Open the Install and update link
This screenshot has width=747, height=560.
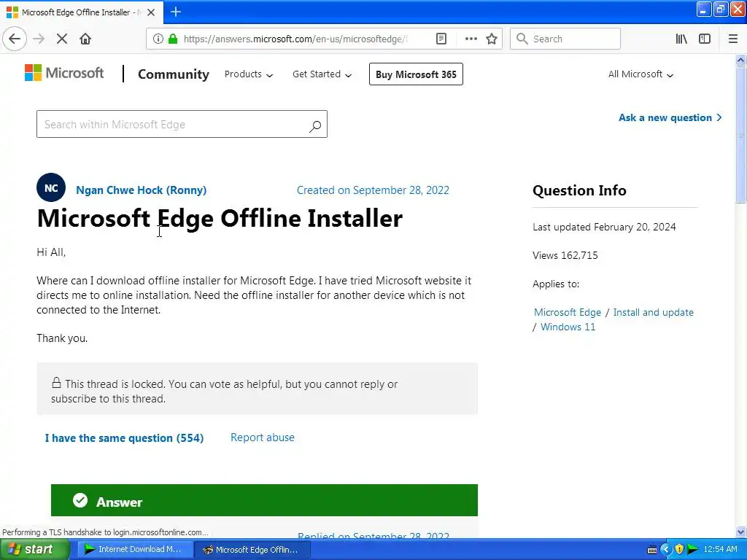point(653,312)
